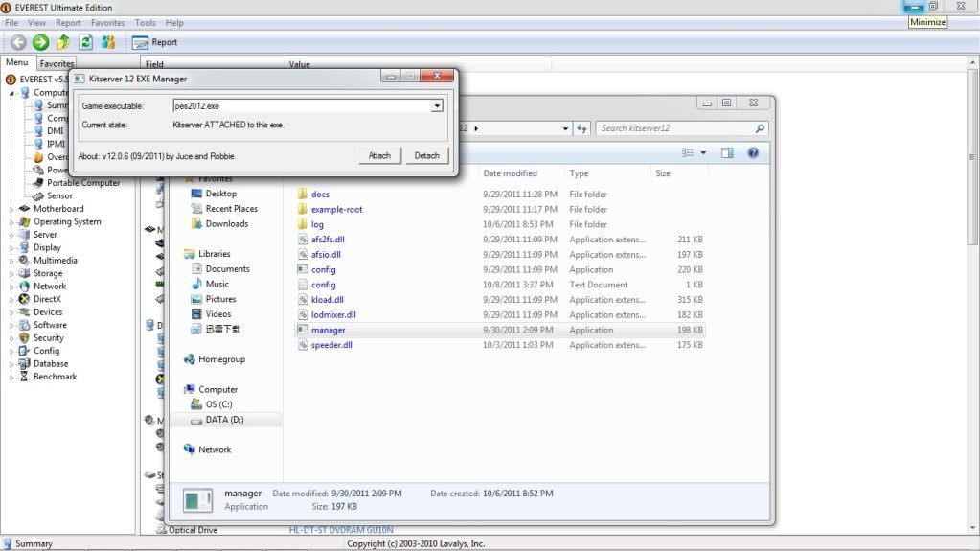
Task: Switch to the Favorites tab
Action: point(57,63)
